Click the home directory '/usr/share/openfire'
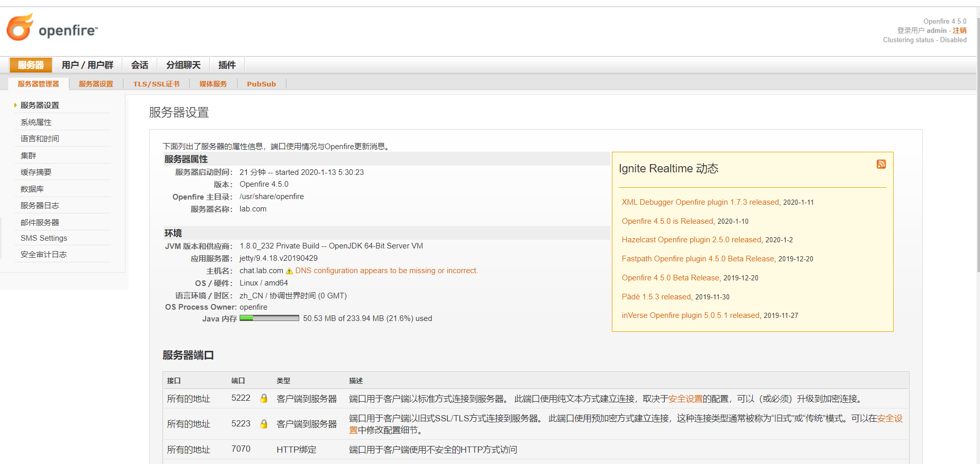This screenshot has height=464, width=980. (x=271, y=197)
